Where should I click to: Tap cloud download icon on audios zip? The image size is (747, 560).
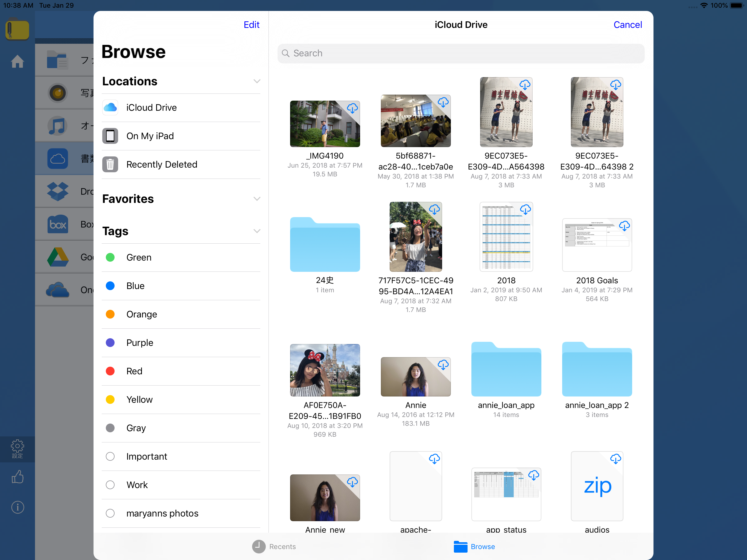click(615, 459)
